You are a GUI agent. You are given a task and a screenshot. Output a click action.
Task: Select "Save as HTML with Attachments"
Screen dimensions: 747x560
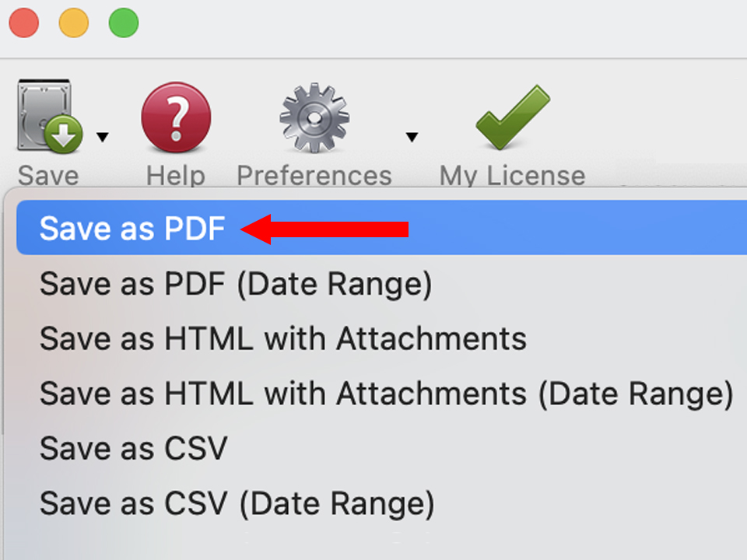click(x=282, y=338)
